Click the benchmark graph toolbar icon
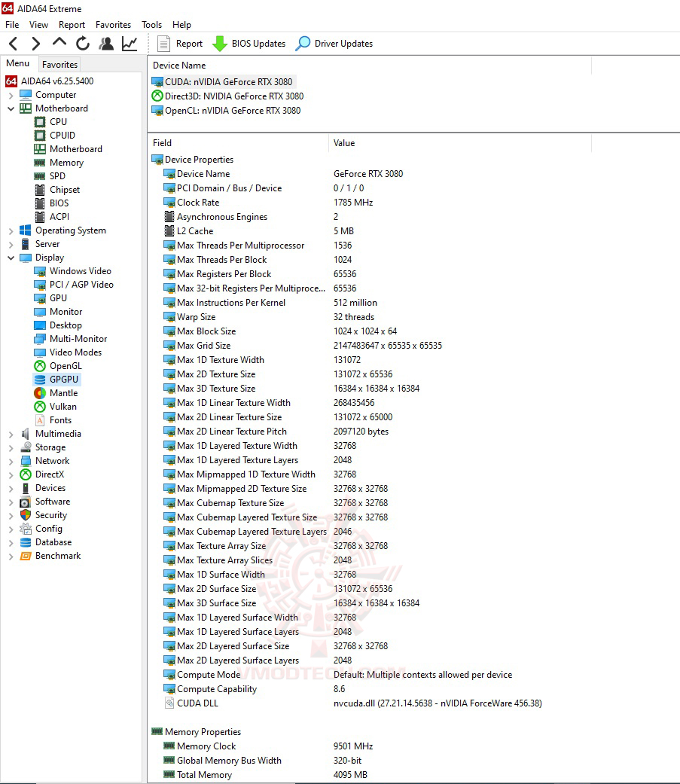680x784 pixels. (x=129, y=43)
